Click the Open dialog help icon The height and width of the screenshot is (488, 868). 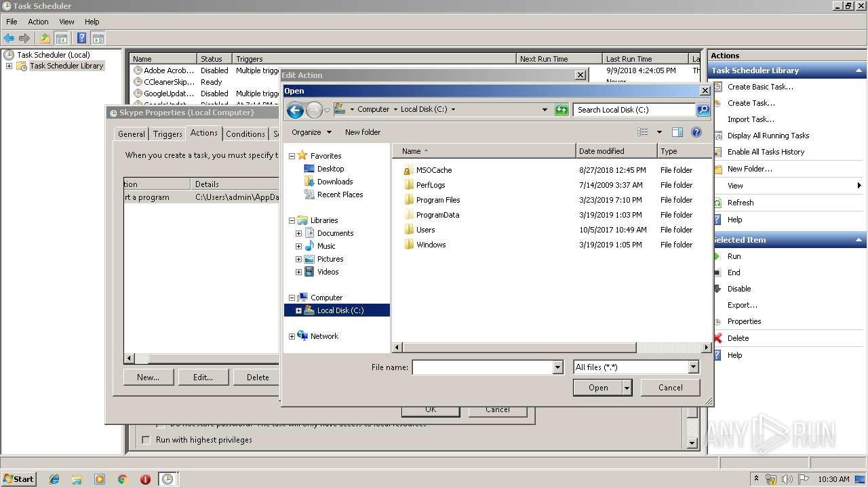click(x=696, y=132)
